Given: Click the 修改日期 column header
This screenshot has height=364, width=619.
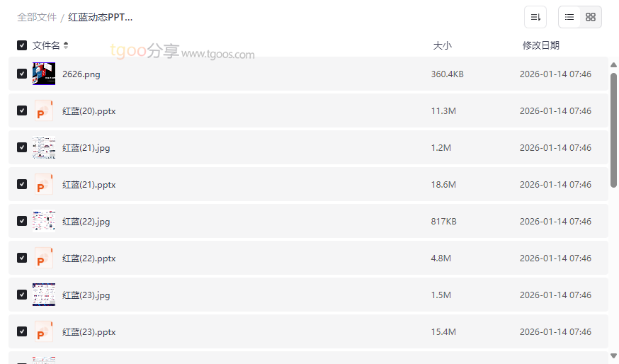Looking at the screenshot, I should point(540,45).
